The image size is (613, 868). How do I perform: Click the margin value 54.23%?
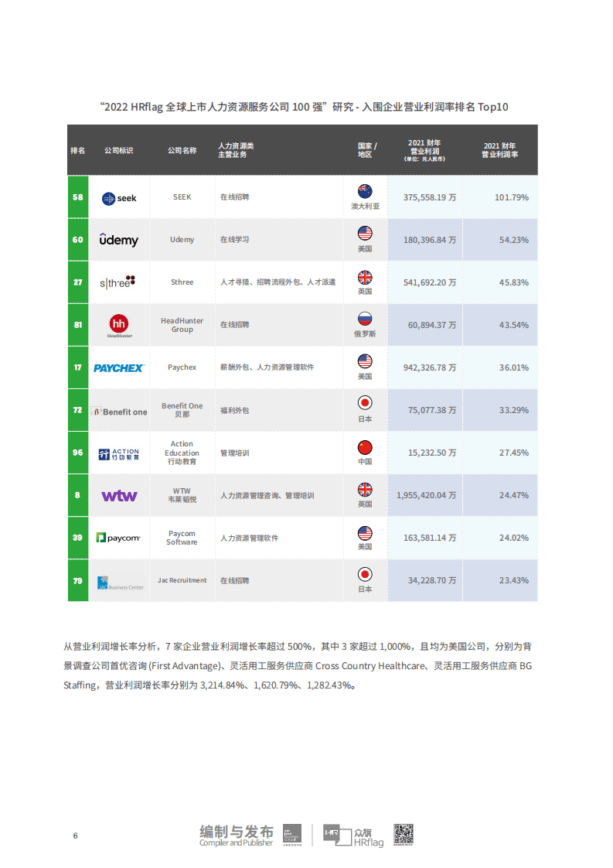tap(514, 240)
